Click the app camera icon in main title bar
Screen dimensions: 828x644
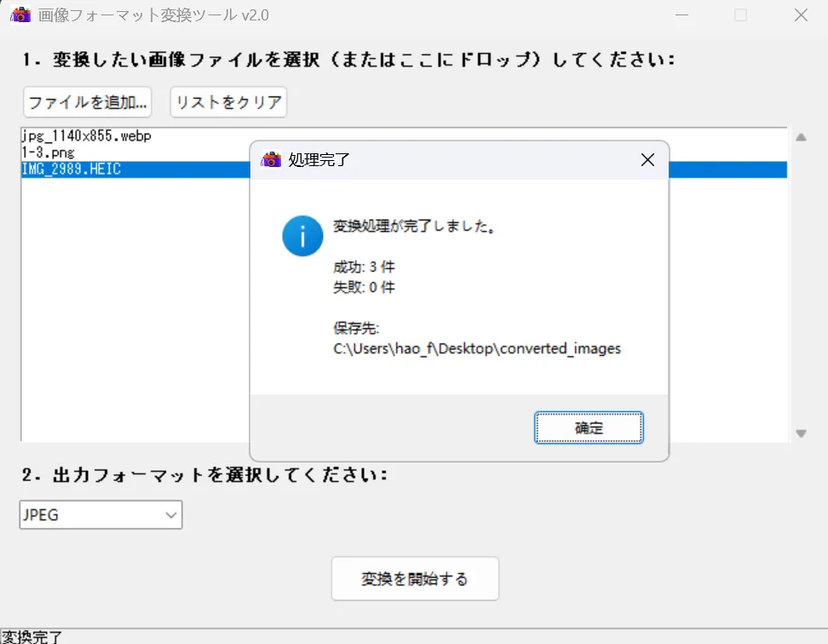click(20, 14)
